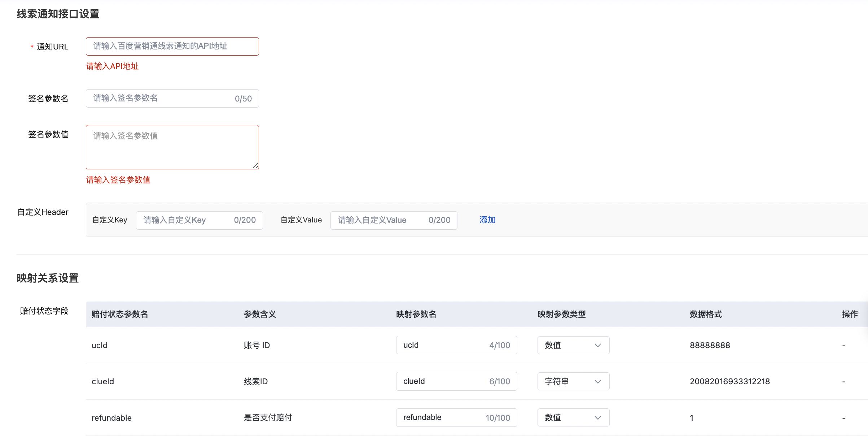Viewport: 868px width, 442px height.
Task: Click the 赔付状态参数名 column header
Action: [120, 314]
